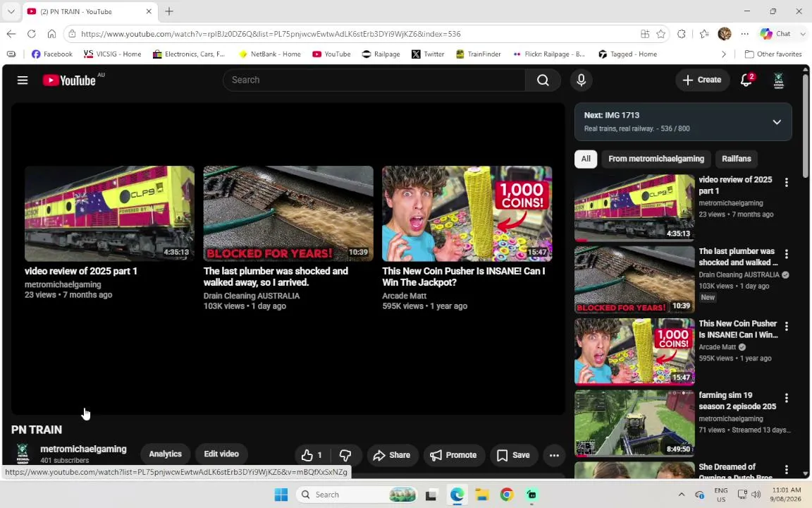The height and width of the screenshot is (508, 812).
Task: Open options for video review of 2025 sidebar item
Action: [x=787, y=182]
